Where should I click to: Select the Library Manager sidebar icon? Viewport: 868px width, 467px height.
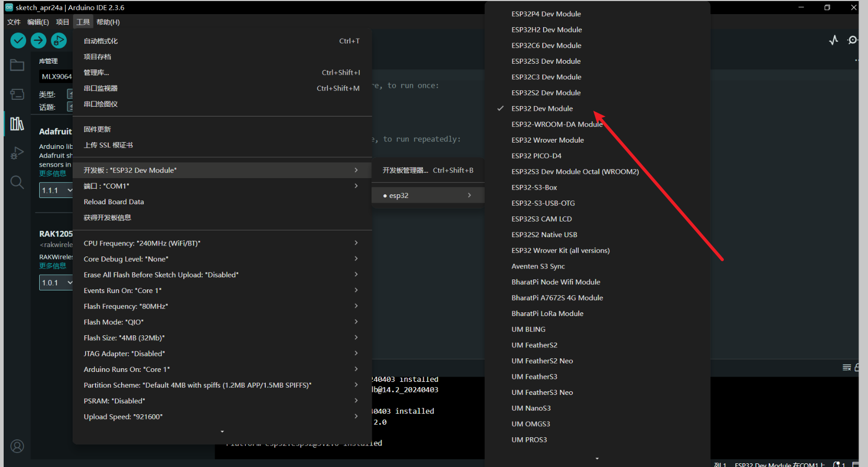point(17,124)
